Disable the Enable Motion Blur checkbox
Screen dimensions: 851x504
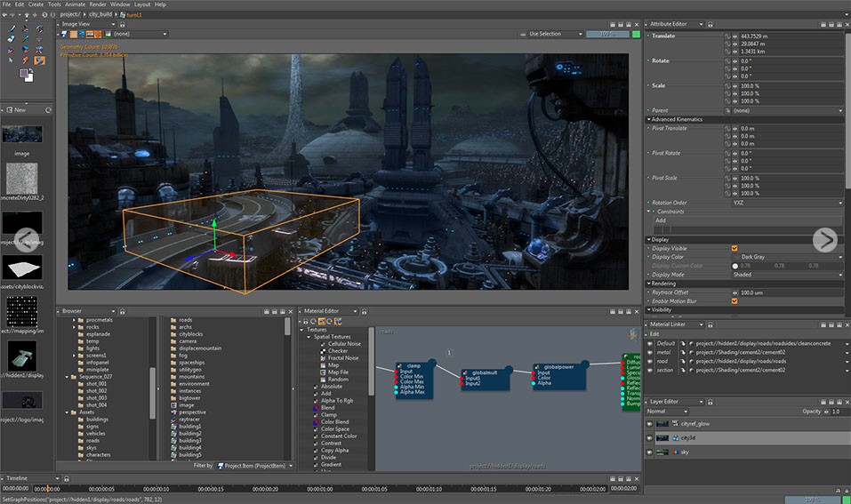(735, 300)
